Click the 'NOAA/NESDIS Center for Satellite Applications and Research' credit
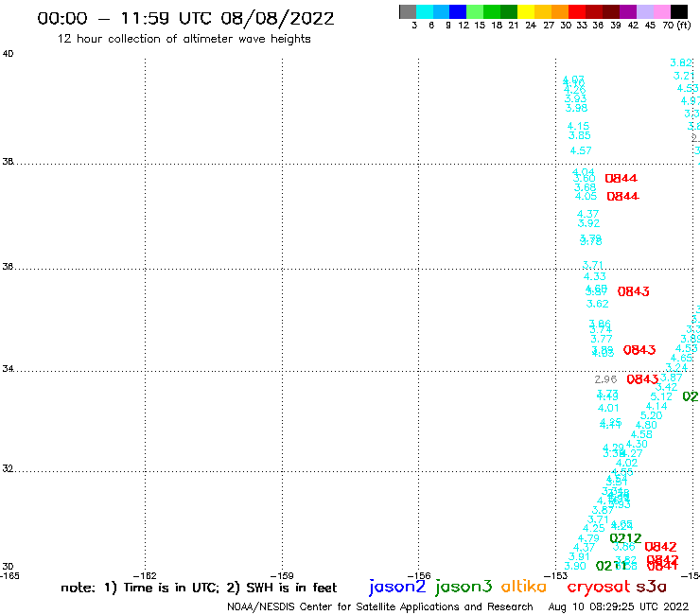This screenshot has height=615, width=700. (380, 606)
